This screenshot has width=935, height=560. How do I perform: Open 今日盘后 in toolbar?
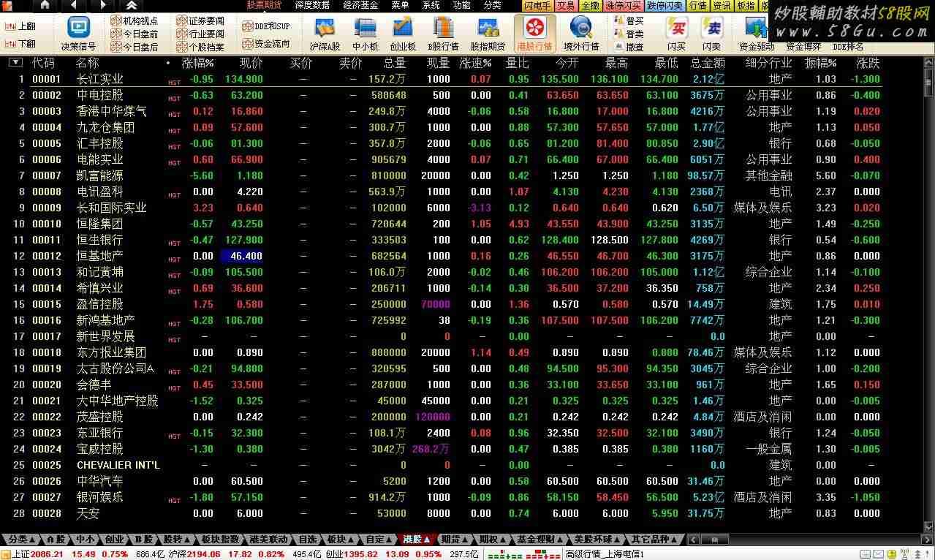point(135,47)
